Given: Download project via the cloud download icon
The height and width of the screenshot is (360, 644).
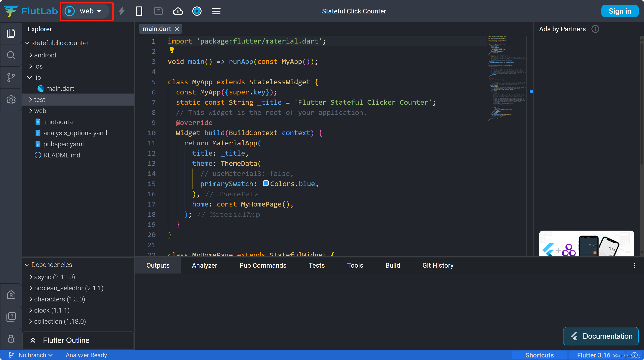Looking at the screenshot, I should click(178, 11).
